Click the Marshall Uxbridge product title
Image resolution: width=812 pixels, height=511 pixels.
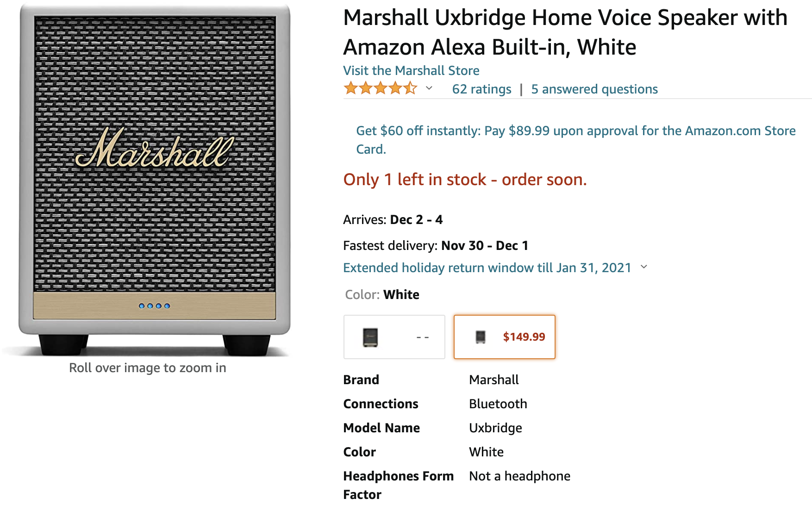(565, 32)
